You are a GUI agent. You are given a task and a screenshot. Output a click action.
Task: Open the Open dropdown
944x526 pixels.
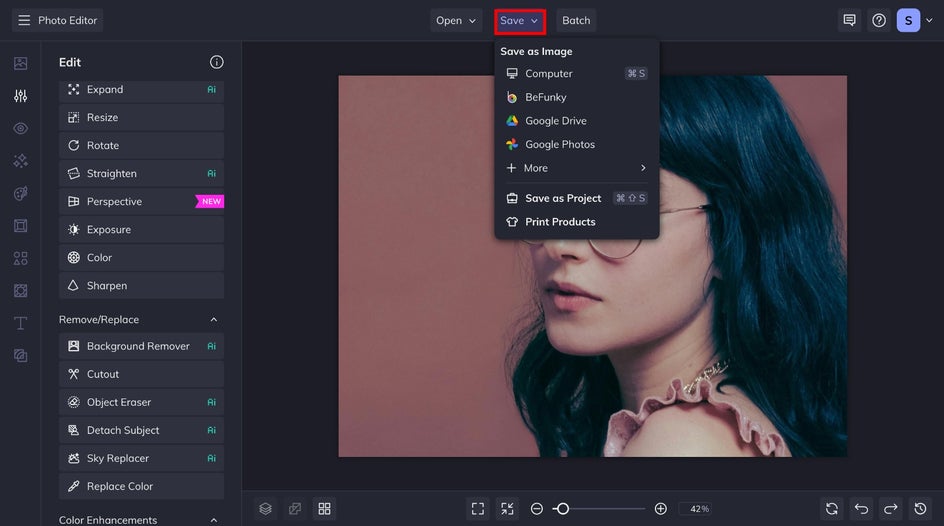click(x=456, y=20)
